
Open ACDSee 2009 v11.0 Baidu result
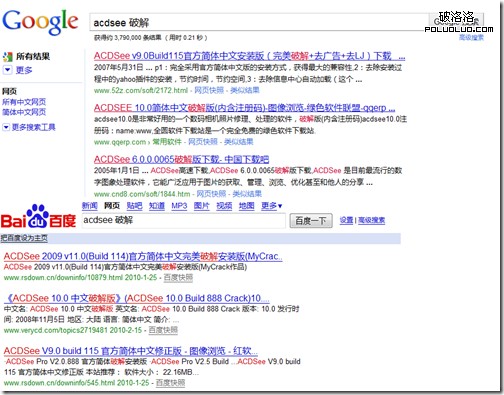coord(143,256)
